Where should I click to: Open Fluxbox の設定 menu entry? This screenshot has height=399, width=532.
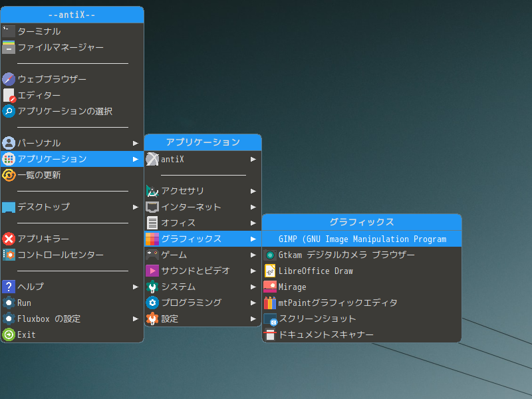pos(72,319)
